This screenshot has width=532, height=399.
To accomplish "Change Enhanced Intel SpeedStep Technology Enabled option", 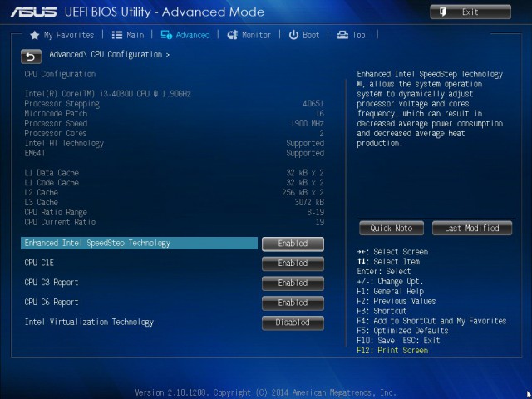I will [293, 244].
